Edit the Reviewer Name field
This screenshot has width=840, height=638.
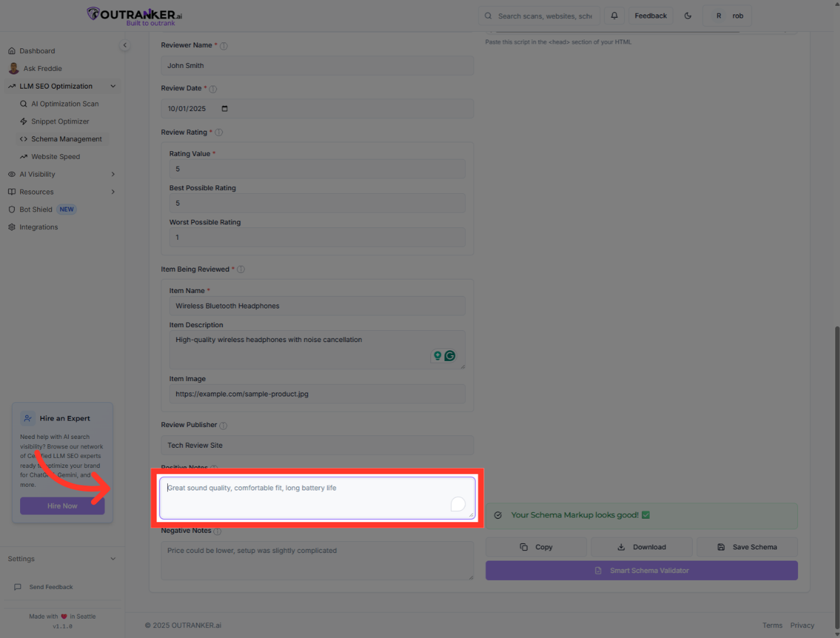pos(317,66)
